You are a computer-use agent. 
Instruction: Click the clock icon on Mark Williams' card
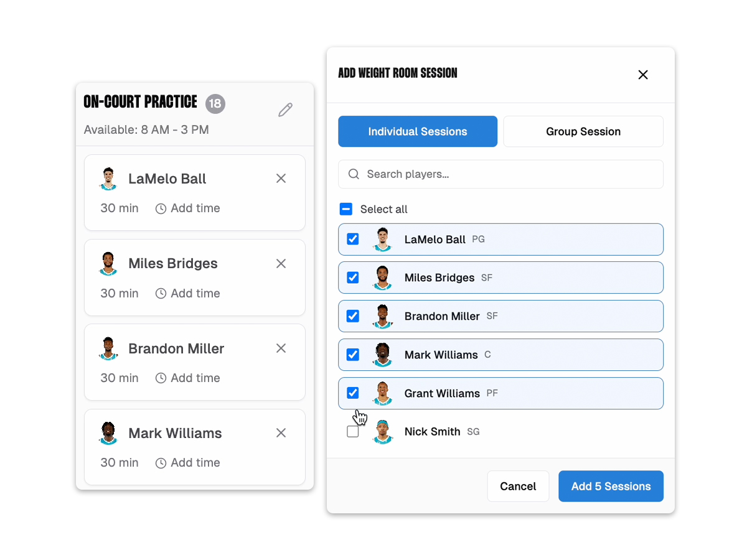pyautogui.click(x=161, y=463)
